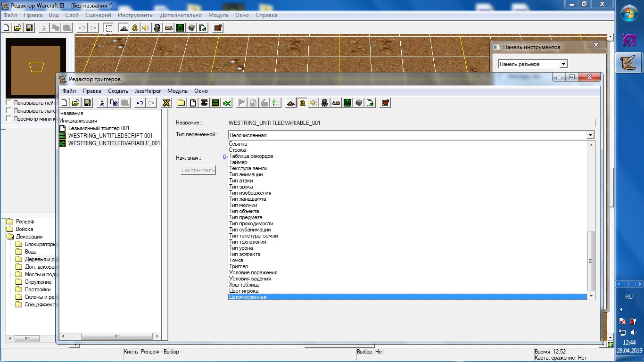Select 'WESTRING_UNTITLEDSCRIPT 001' in trigger tree

(110, 136)
